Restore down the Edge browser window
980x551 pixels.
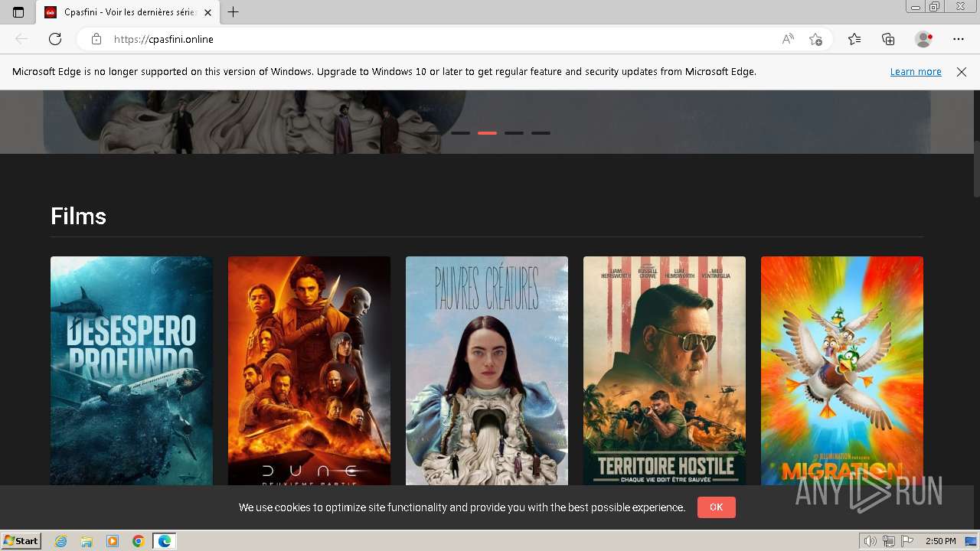point(935,7)
